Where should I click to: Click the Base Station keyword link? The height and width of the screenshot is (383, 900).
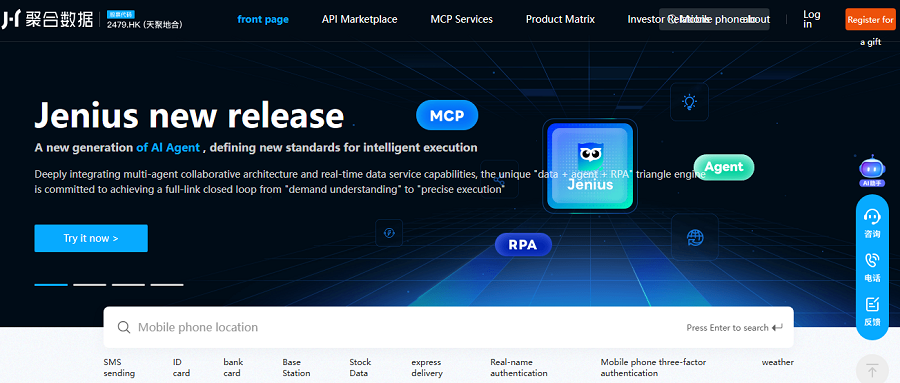tap(296, 367)
